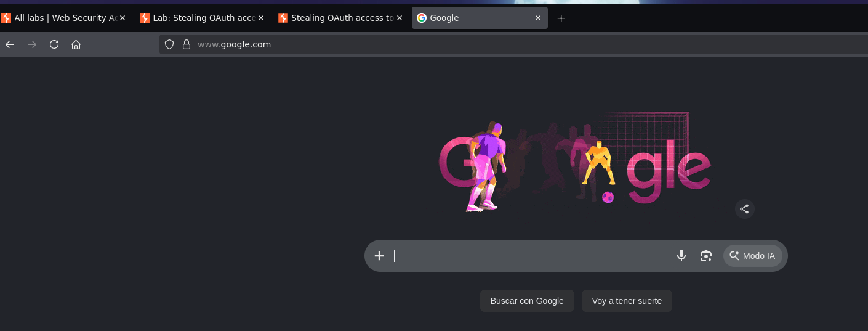
Task: Close the All labs tab
Action: coord(123,18)
